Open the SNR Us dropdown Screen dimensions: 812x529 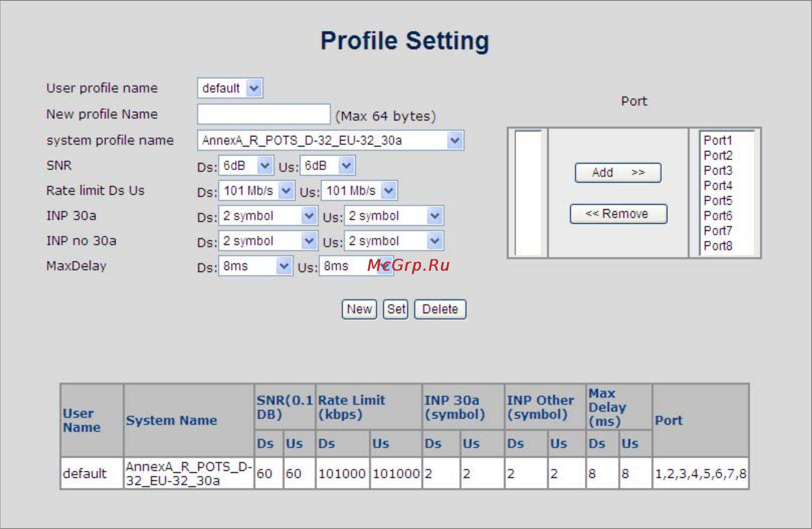coord(327,166)
